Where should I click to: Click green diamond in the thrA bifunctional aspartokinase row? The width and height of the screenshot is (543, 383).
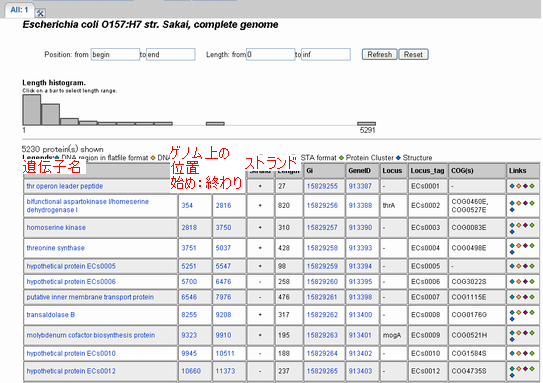coord(532,203)
